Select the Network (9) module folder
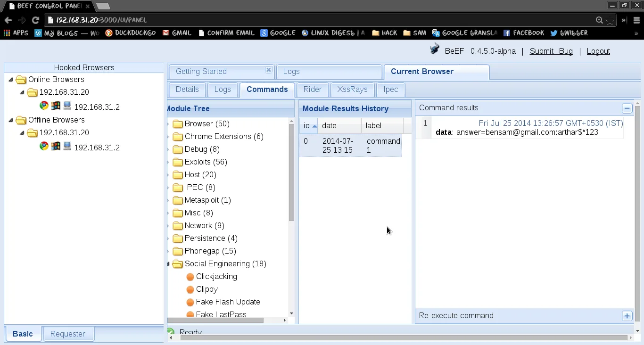Screen dimensions: 644x345 (x=204, y=226)
